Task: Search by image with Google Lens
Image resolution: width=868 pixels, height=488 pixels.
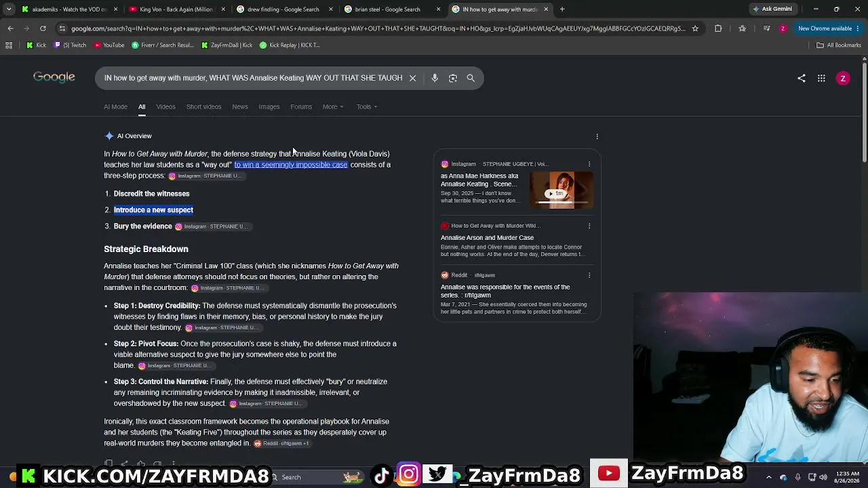Action: point(453,78)
